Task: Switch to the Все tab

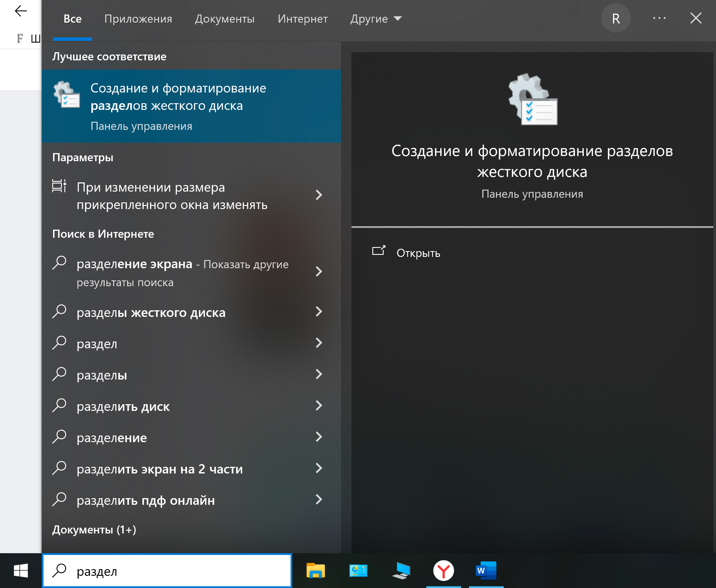Action: tap(72, 19)
